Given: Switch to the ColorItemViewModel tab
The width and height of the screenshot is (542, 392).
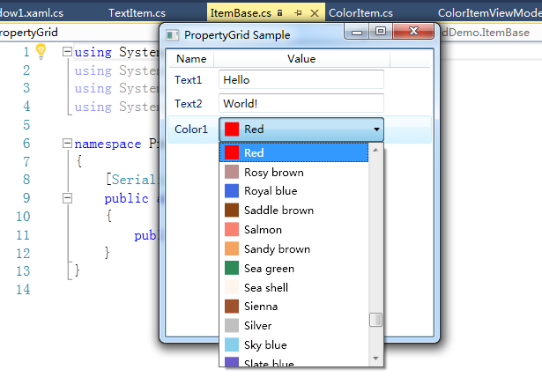Looking at the screenshot, I should tap(489, 13).
